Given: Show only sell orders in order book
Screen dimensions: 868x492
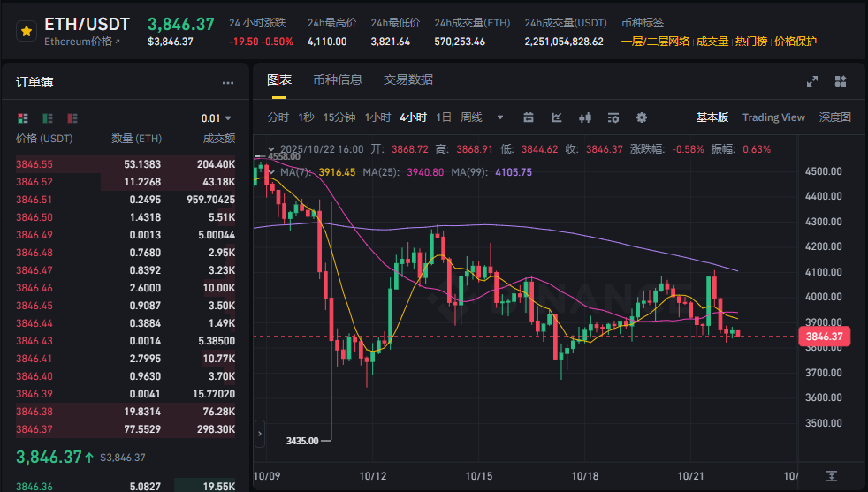Looking at the screenshot, I should coord(74,118).
